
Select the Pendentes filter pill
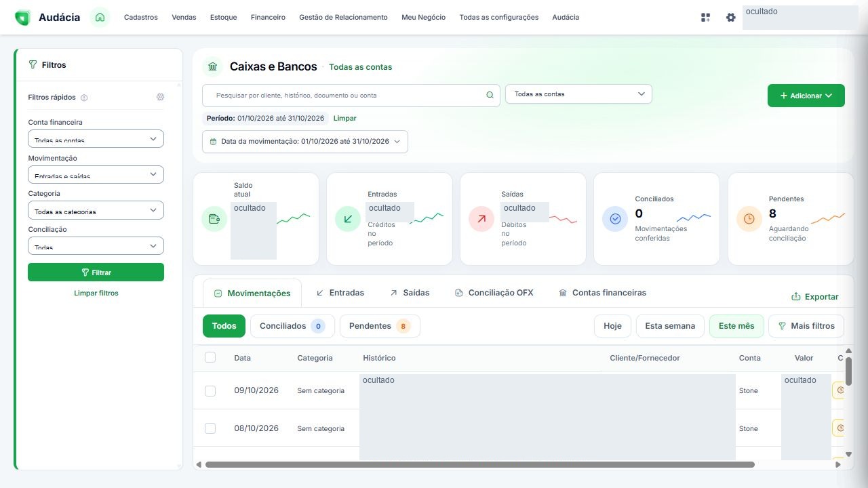pyautogui.click(x=380, y=326)
